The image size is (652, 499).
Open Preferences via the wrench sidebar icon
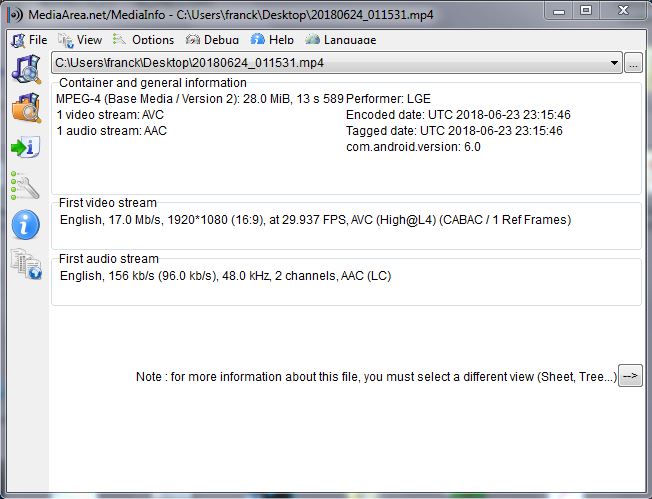(24, 185)
